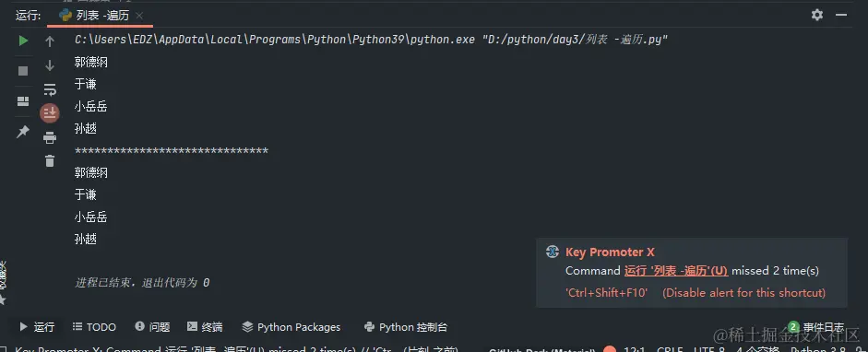The image size is (868, 352).
Task: Select the 列表 -遍历 run tab
Action: coord(101,16)
